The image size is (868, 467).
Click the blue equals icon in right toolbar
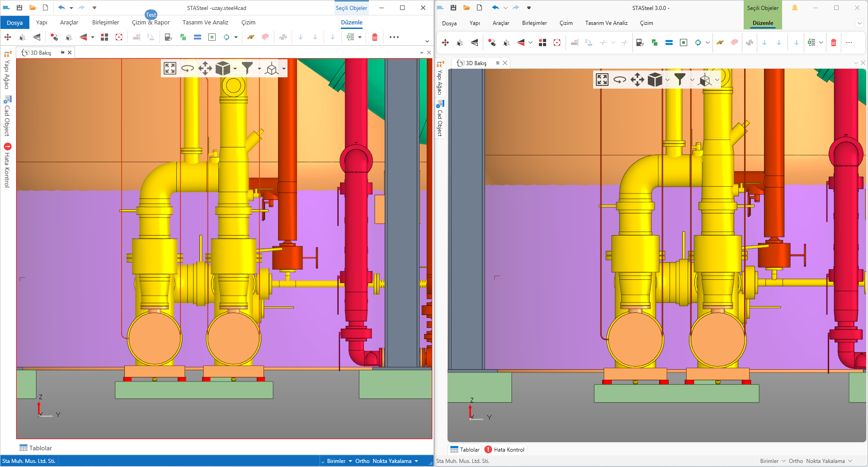coord(669,42)
